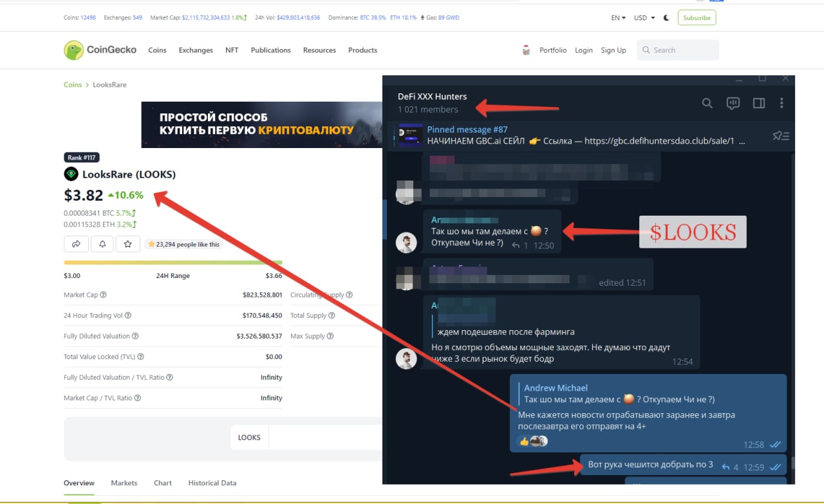Select the Overview tab
The width and height of the screenshot is (824, 504).
79,483
